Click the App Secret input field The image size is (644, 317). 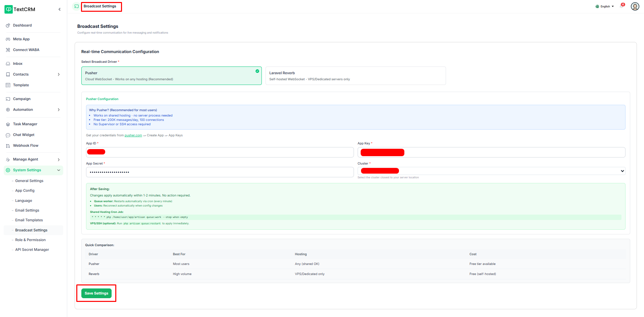pos(219,172)
